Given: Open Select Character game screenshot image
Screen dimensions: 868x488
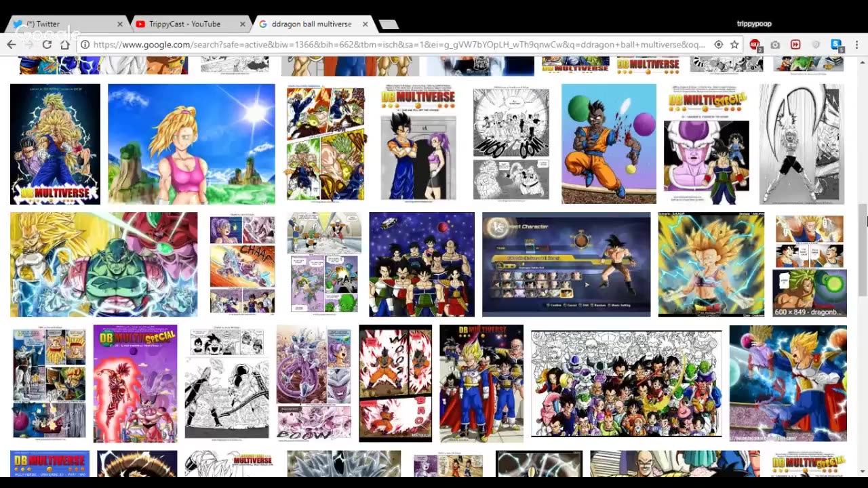Looking at the screenshot, I should (566, 264).
